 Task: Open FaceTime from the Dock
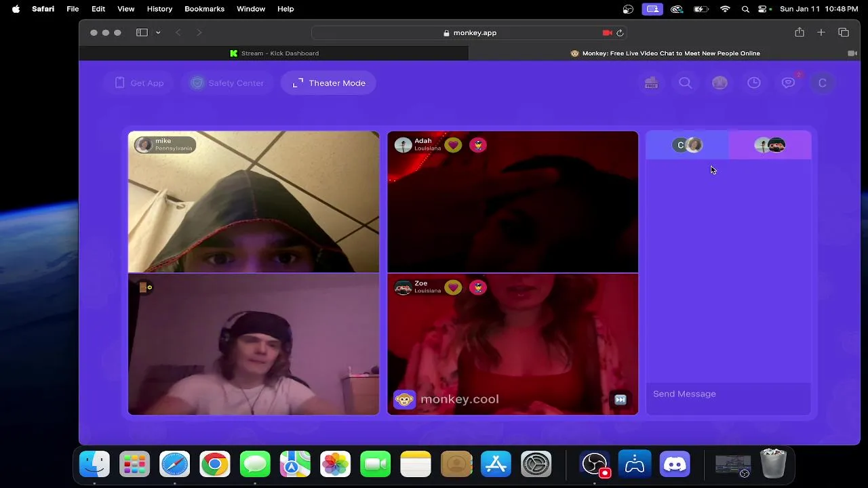click(x=376, y=464)
